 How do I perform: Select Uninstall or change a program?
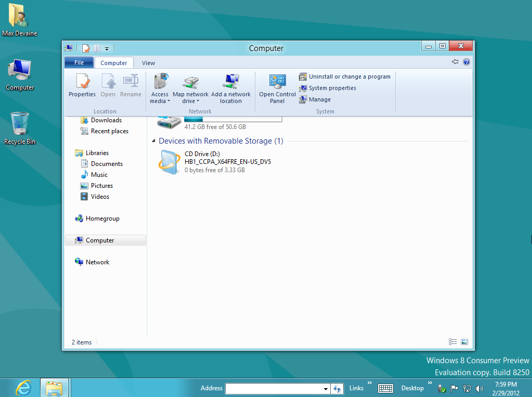click(345, 77)
